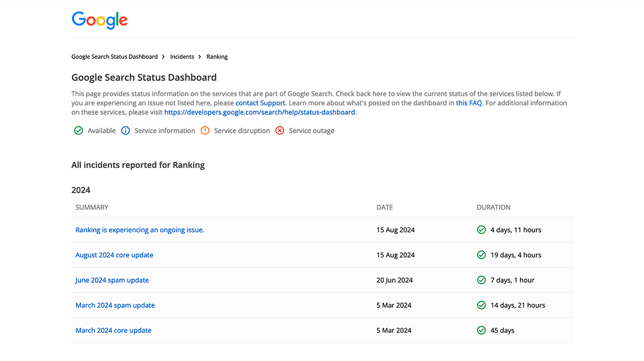Click the 45 days duration text
644x361 pixels.
tap(502, 330)
